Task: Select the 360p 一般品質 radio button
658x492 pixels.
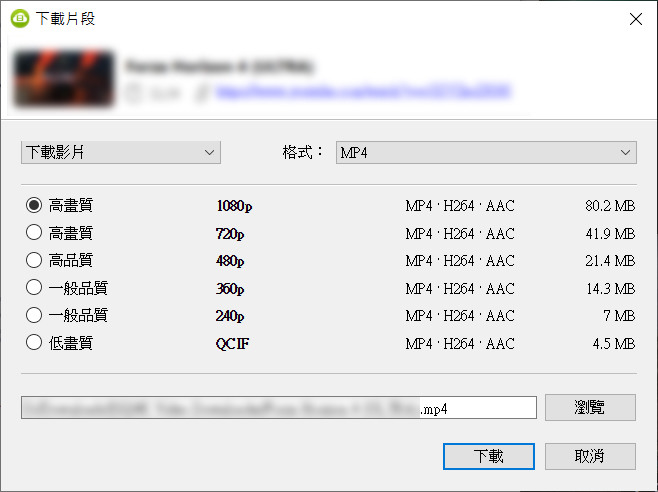Action: click(x=34, y=288)
